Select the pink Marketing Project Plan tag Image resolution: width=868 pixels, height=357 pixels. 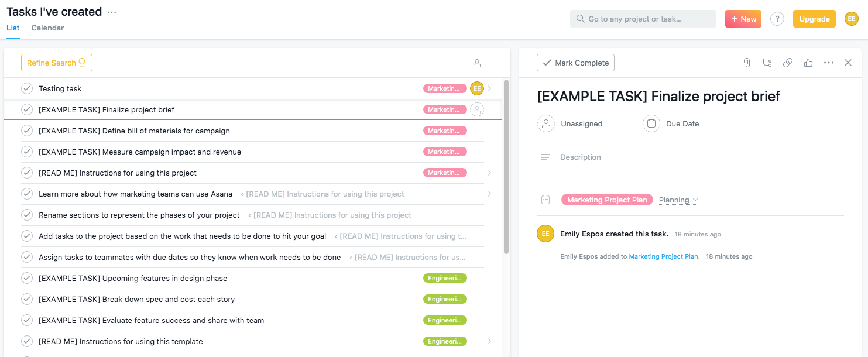tap(607, 200)
